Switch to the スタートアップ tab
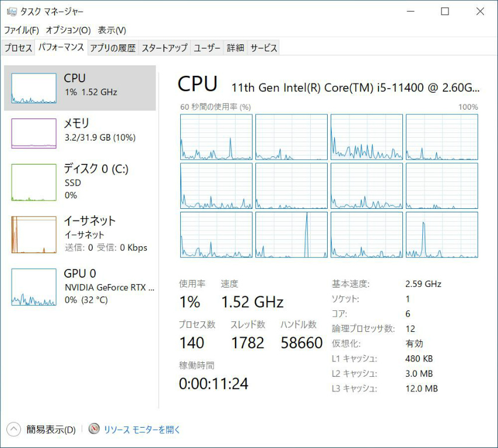Image resolution: width=498 pixels, height=448 pixels. [164, 48]
